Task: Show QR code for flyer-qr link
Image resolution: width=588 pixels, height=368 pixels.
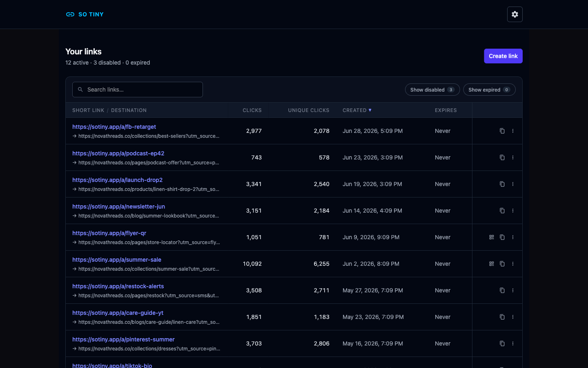Action: (492, 237)
